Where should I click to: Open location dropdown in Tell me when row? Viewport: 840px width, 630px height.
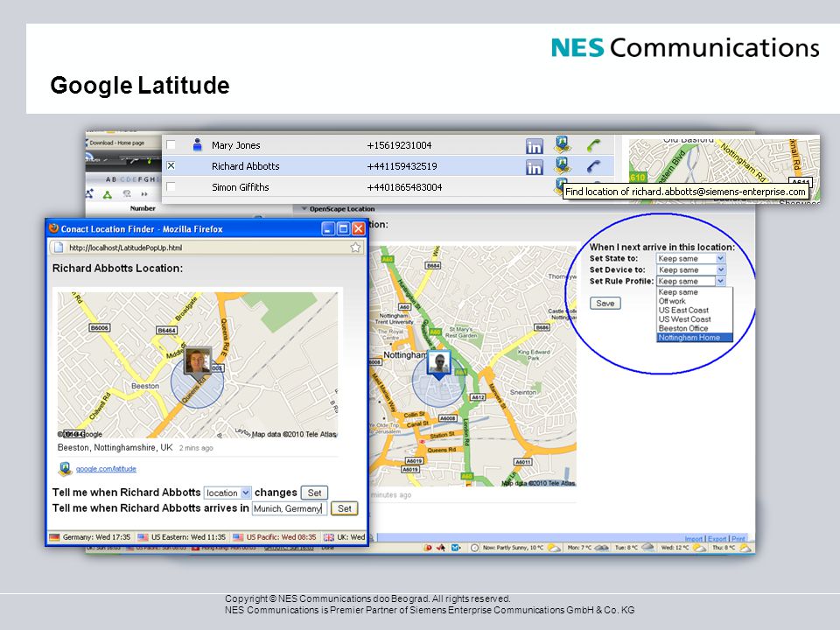tap(227, 493)
